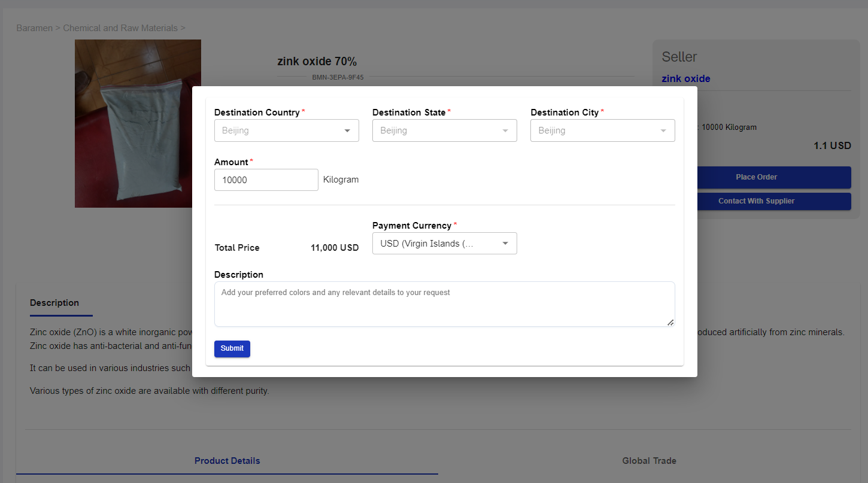Select the Description tab

pyautogui.click(x=54, y=303)
